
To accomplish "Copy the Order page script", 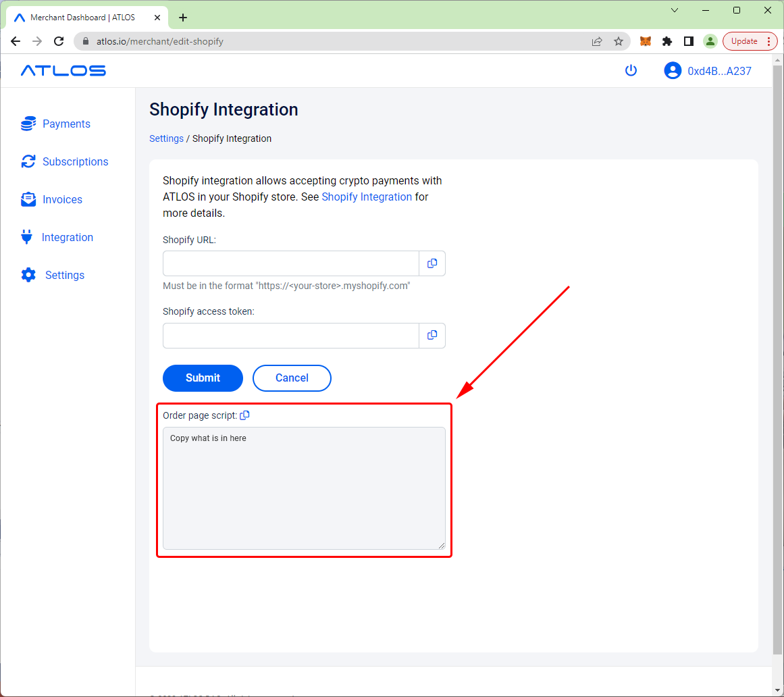I will 244,415.
